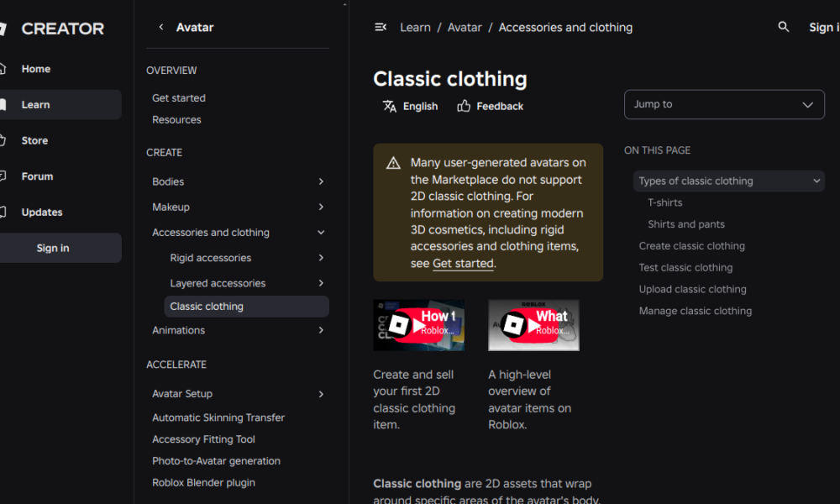Click the back arrow beside Avatar
The height and width of the screenshot is (504, 840).
[160, 27]
